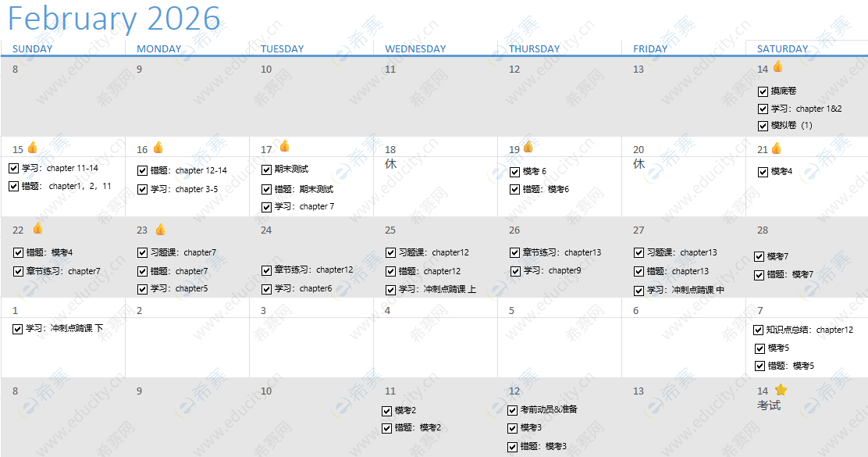Toggle the 知识点总结: chapter12 checkbox

(x=759, y=330)
